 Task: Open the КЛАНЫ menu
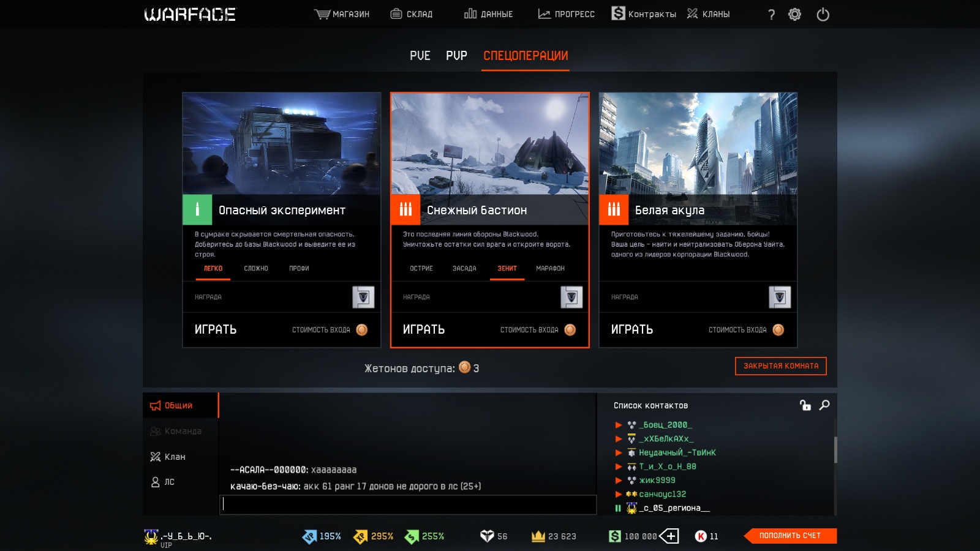[709, 14]
